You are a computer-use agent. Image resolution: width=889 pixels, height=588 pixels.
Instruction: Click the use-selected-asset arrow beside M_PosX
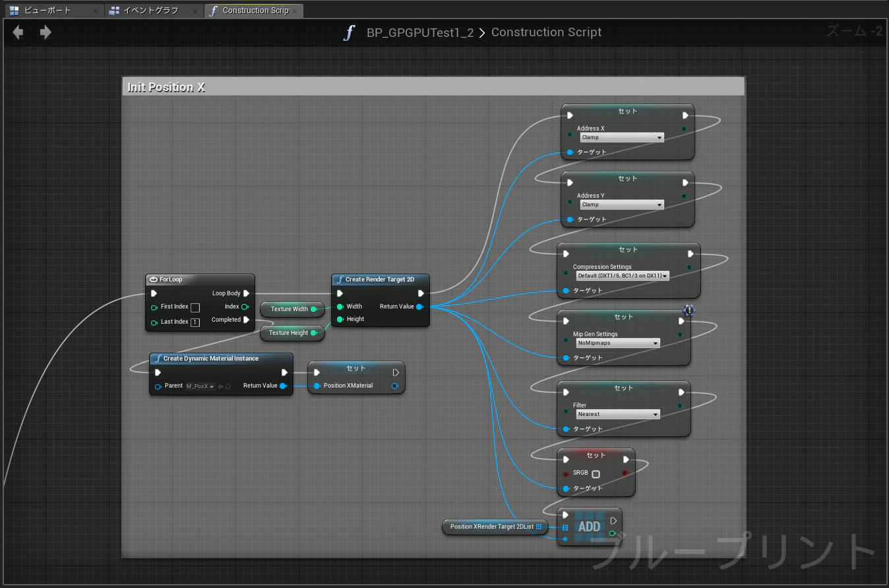(221, 386)
